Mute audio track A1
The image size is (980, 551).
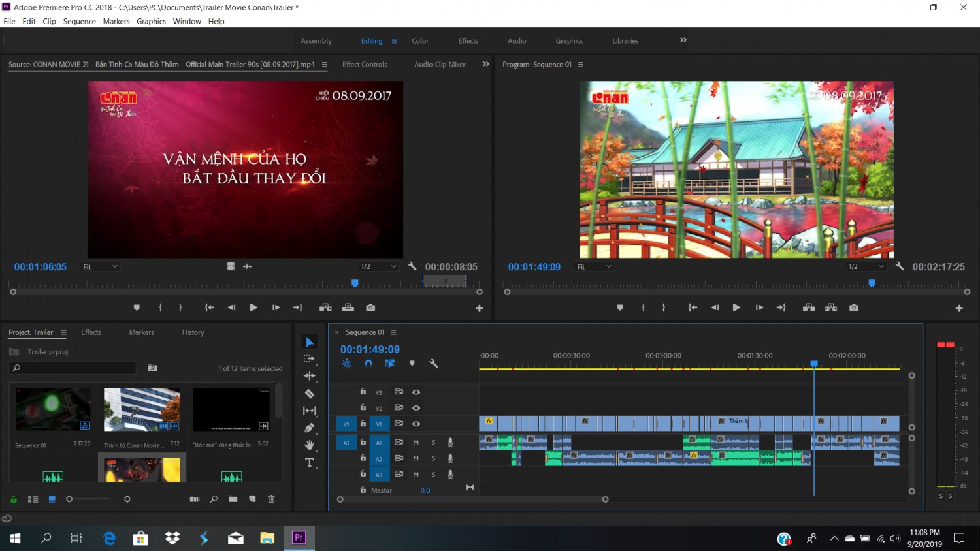pyautogui.click(x=416, y=442)
